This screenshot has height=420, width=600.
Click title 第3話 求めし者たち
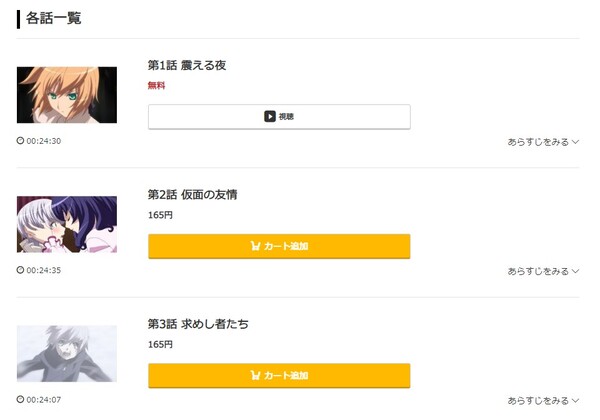(x=198, y=324)
